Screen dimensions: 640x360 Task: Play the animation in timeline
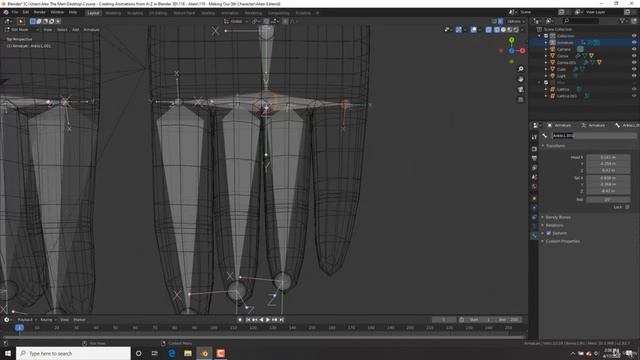pos(268,320)
